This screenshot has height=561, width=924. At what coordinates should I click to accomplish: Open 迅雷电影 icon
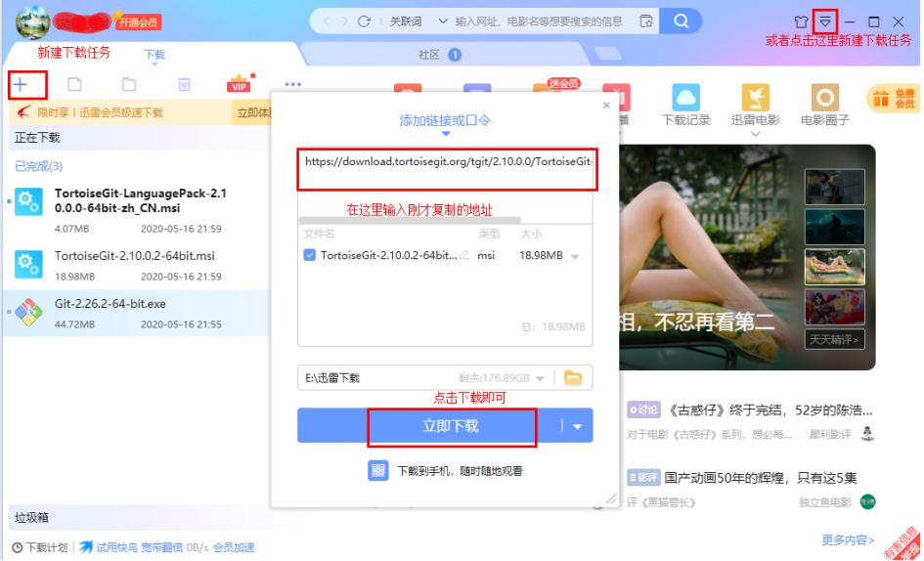click(756, 98)
